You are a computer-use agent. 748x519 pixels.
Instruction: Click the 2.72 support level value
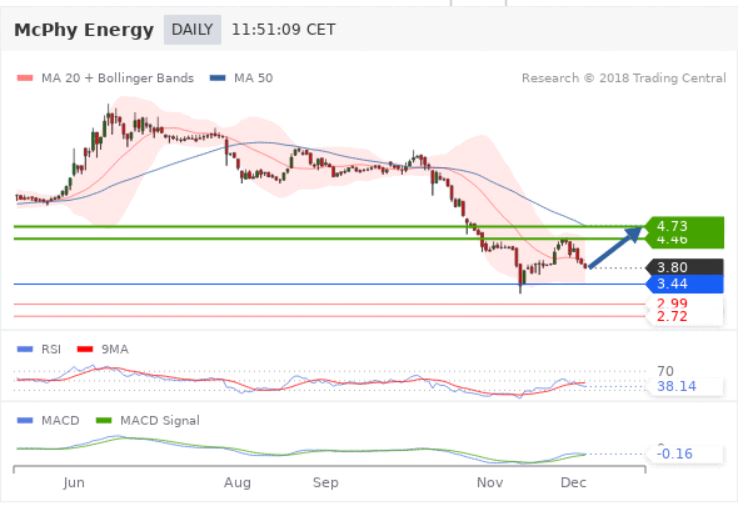coord(672,316)
